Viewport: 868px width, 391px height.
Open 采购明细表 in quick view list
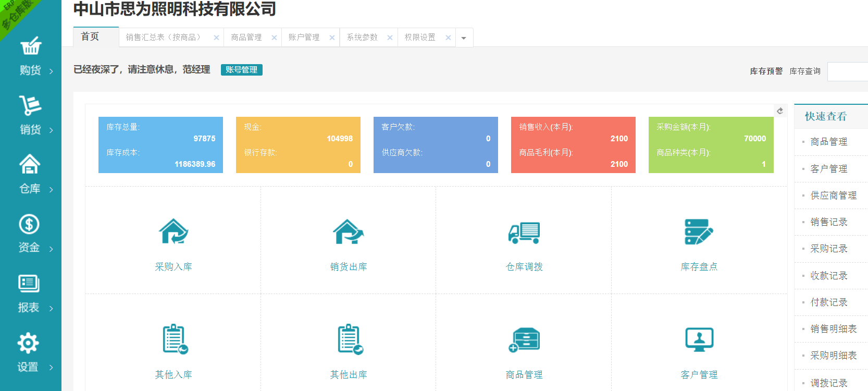tap(834, 356)
